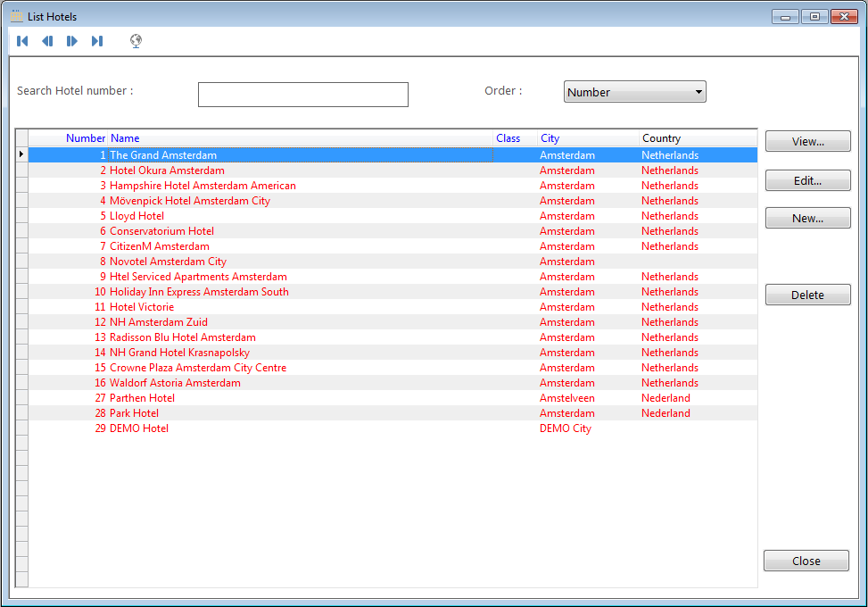Screen dimensions: 868x607
Task: Select the Lloyd Hotel row
Action: coord(393,216)
